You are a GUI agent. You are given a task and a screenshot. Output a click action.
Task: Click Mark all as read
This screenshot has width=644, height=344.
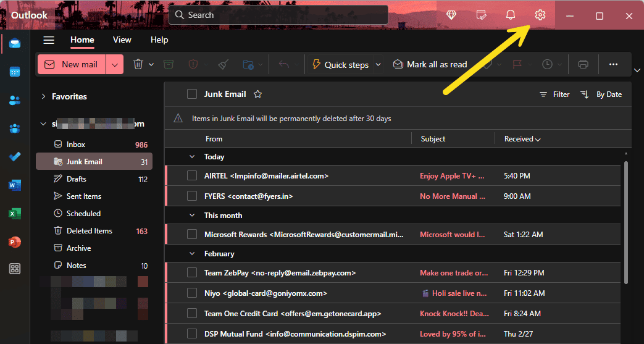click(x=430, y=64)
